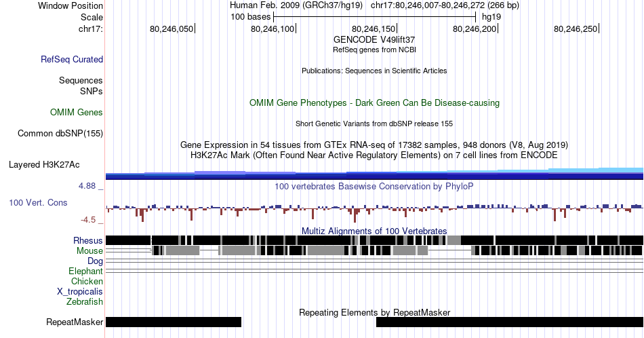Viewport: 644px width, 338px height.
Task: Click the Window Position label
Action: point(71,5)
